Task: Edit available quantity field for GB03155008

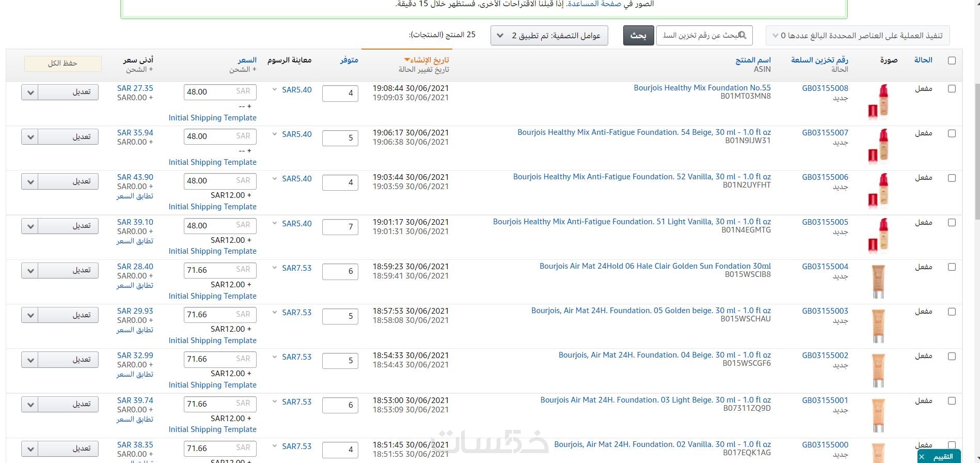Action: pos(340,94)
